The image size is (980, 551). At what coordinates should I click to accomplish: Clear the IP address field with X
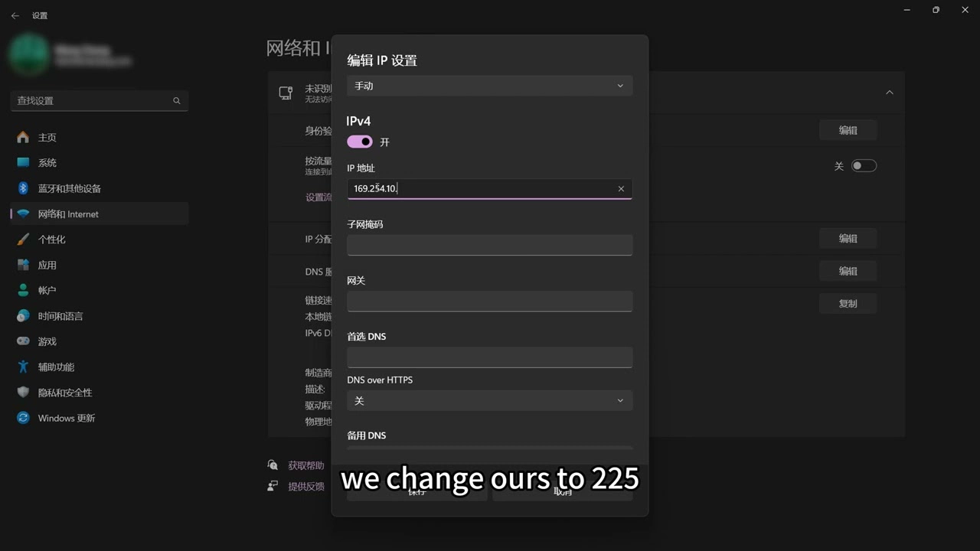coord(621,188)
